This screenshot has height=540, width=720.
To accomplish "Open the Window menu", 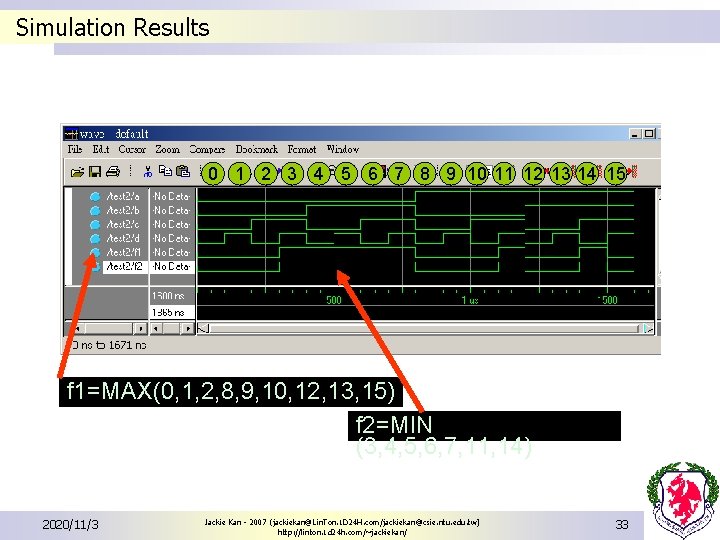I will pyautogui.click(x=343, y=149).
